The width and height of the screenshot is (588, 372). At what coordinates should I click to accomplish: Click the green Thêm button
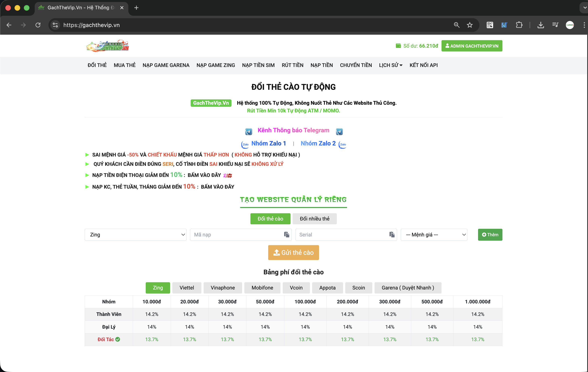[x=490, y=235]
